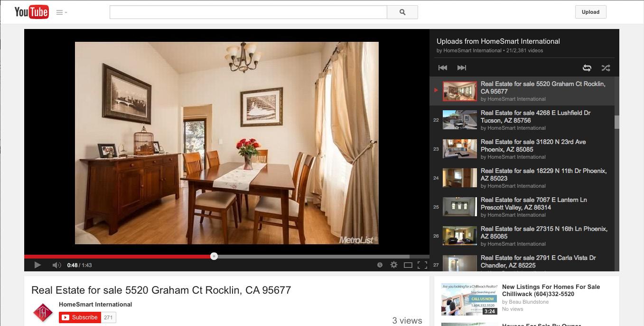This screenshot has height=326, width=644.
Task: Click Chilliwack Realtor suggested video thumbnail
Action: pyautogui.click(x=469, y=299)
